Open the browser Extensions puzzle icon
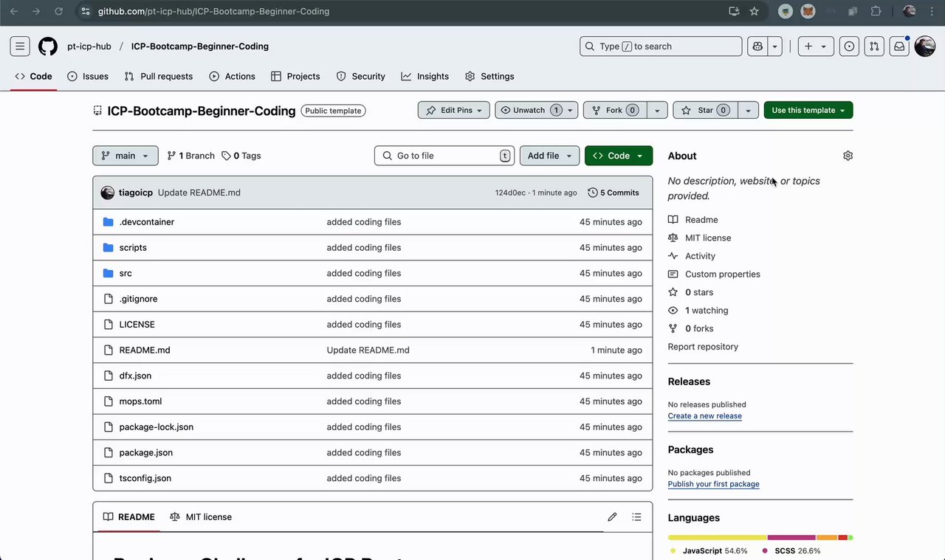Screen dimensions: 945x560 pyautogui.click(x=876, y=12)
